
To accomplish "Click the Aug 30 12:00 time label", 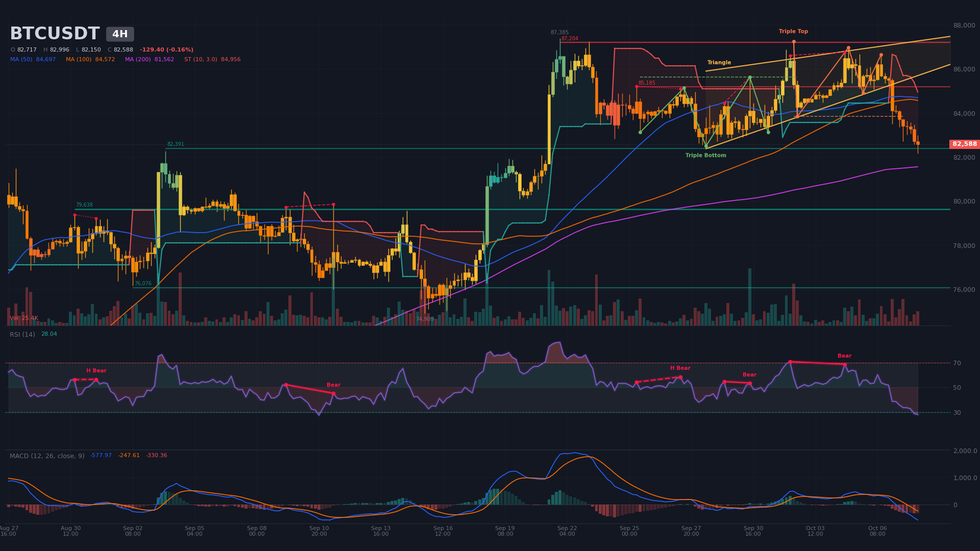I will click(x=70, y=531).
